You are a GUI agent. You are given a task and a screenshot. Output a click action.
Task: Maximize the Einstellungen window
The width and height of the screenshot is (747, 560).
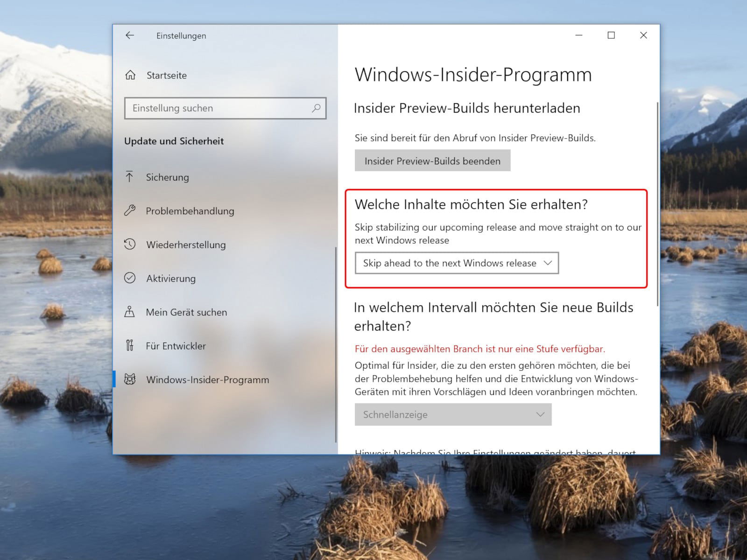[x=611, y=35]
